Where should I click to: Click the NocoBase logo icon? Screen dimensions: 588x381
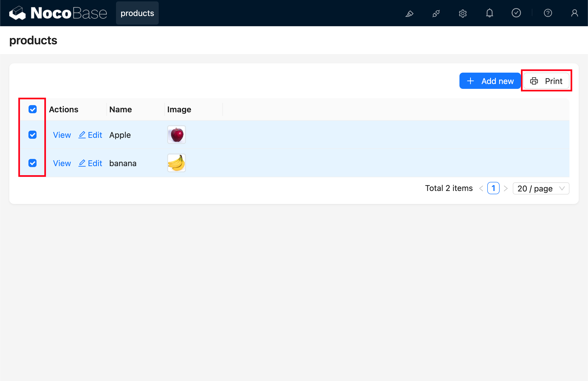point(17,13)
